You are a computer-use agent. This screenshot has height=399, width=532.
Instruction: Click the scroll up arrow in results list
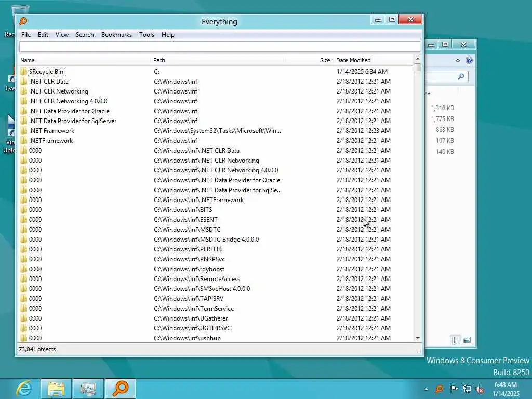(417, 59)
